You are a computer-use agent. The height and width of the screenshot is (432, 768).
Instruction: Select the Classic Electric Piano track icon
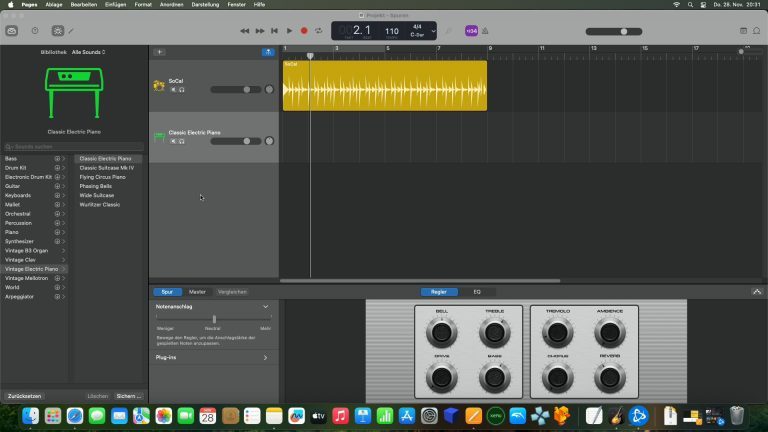(159, 137)
